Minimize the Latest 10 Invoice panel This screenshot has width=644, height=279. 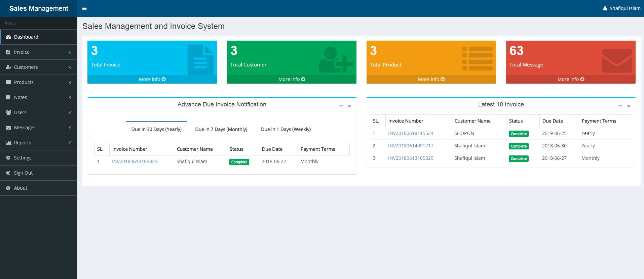tap(620, 106)
